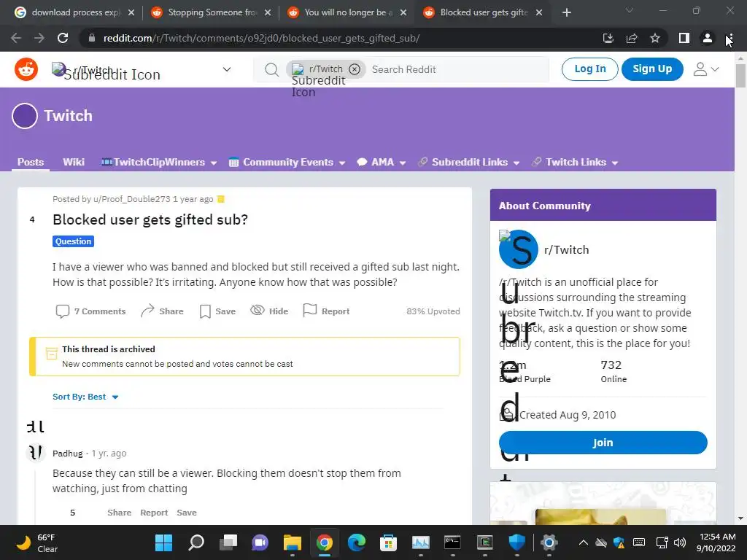Click Report under Padhug's comment
Screen dimensions: 747x560
pyautogui.click(x=154, y=513)
